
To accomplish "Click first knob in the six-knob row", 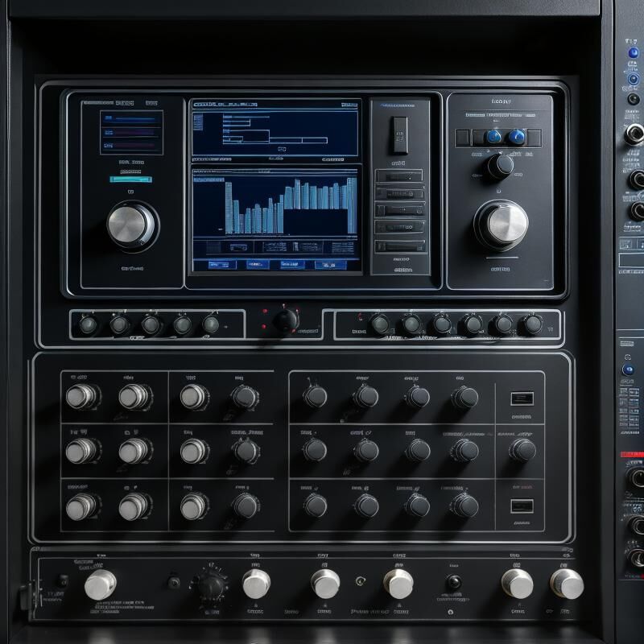I will (380, 324).
